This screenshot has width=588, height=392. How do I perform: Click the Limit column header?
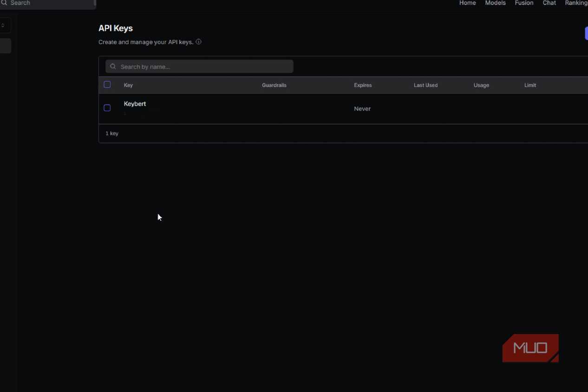[x=530, y=85]
